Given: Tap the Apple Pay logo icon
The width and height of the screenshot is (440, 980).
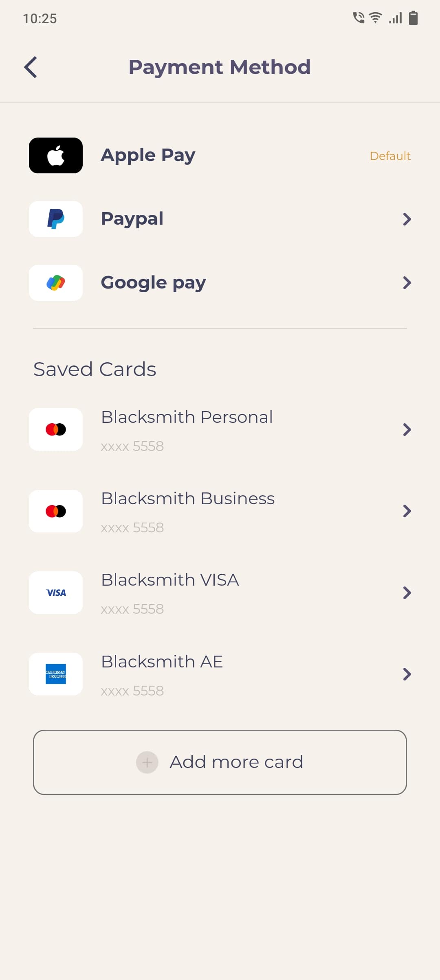Looking at the screenshot, I should click(56, 155).
